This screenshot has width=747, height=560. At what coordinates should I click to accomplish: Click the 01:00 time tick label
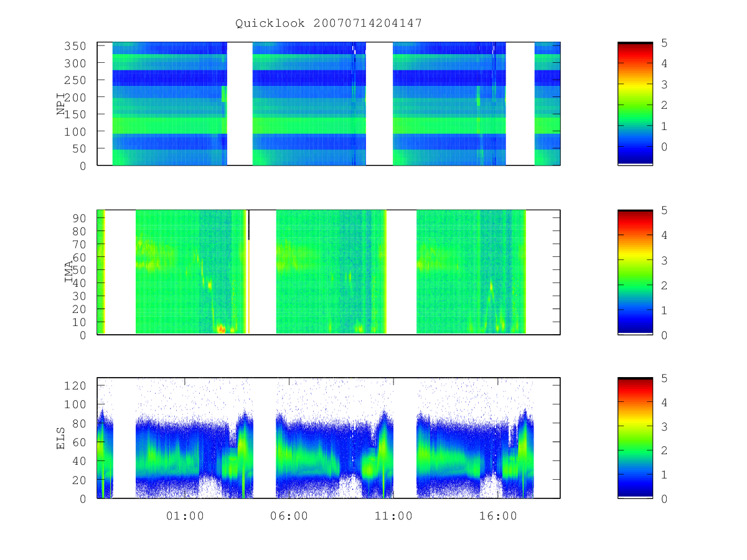click(x=185, y=516)
